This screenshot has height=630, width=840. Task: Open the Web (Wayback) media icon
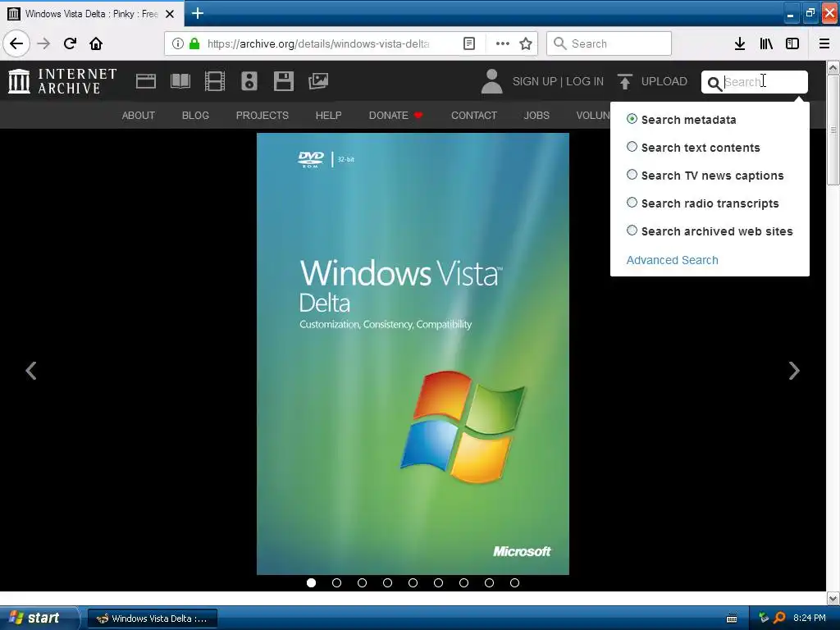click(x=146, y=81)
